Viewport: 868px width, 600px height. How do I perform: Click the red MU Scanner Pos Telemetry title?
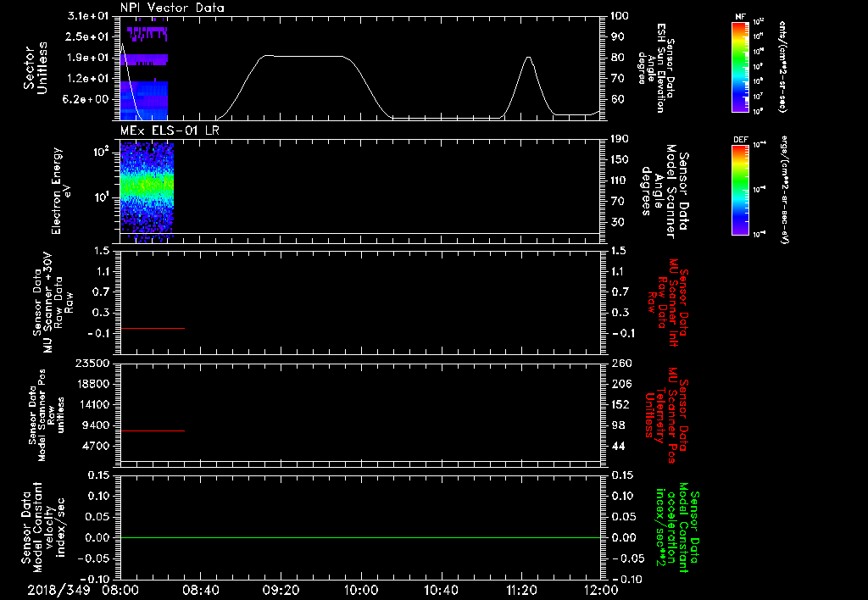[x=667, y=415]
